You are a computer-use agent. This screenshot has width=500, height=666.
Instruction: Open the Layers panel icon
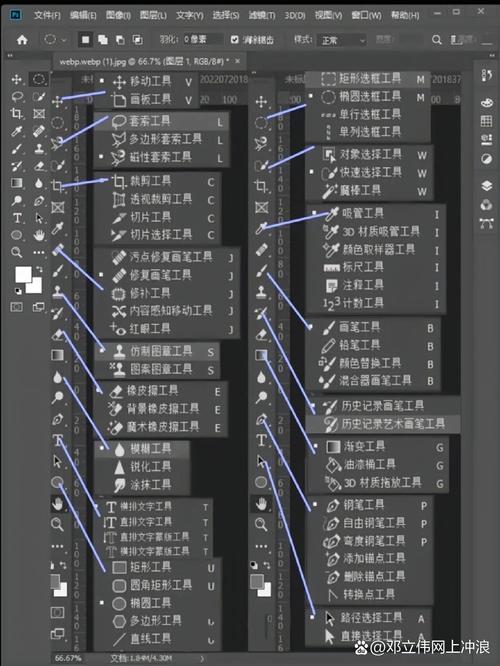pyautogui.click(x=486, y=186)
